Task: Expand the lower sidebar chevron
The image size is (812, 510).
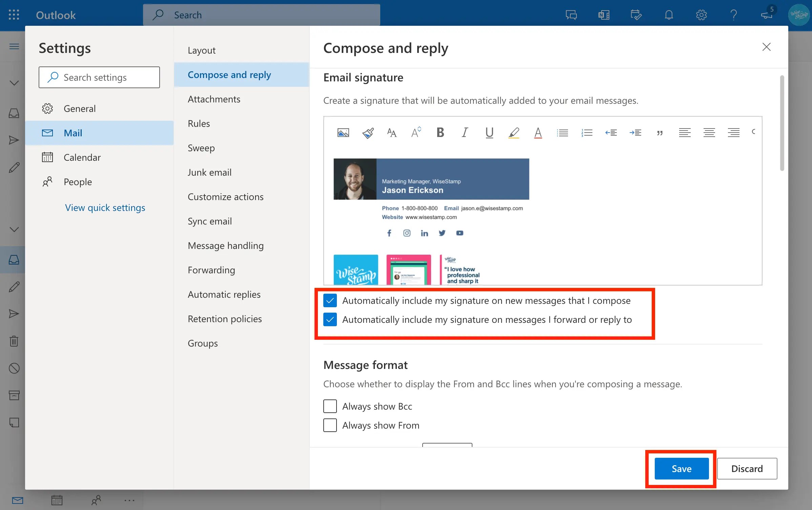Action: click(14, 229)
